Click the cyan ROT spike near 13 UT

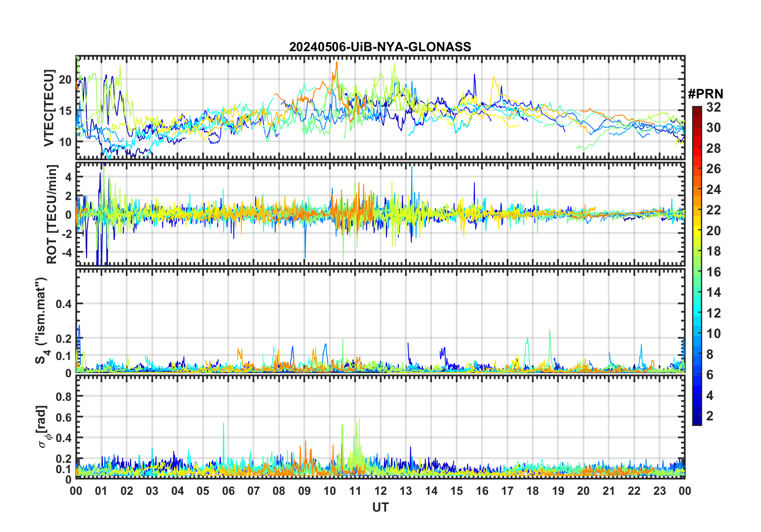412,168
